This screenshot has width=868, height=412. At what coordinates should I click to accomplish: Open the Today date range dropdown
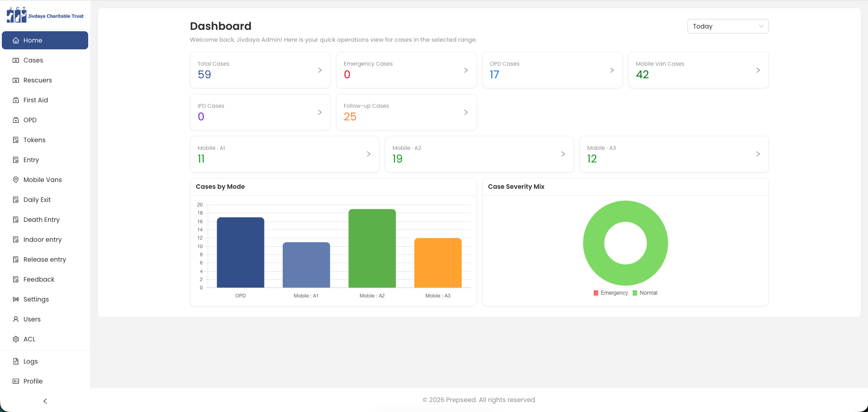(728, 26)
